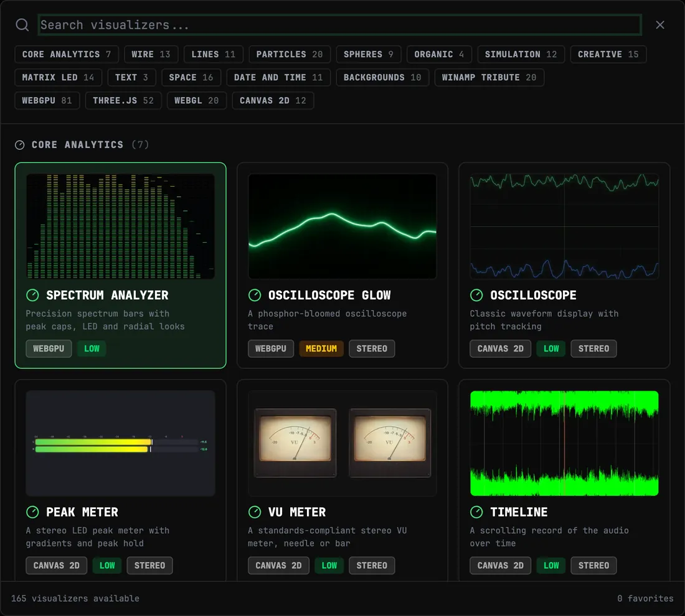
Task: Click the LOW tag on Spectrum Analyzer
Action: point(92,348)
